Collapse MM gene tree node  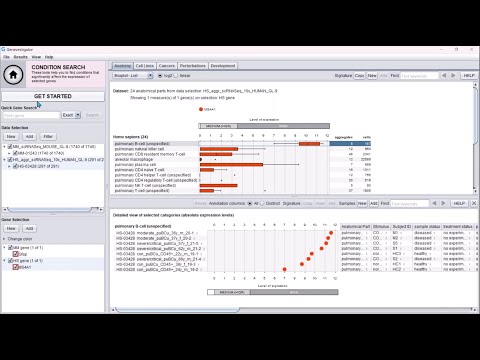click(4, 248)
